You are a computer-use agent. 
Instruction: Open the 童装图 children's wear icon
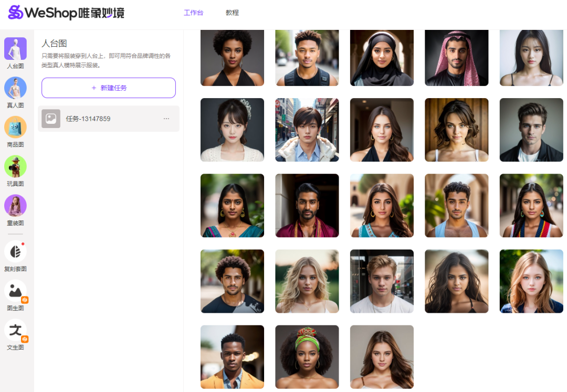click(15, 206)
